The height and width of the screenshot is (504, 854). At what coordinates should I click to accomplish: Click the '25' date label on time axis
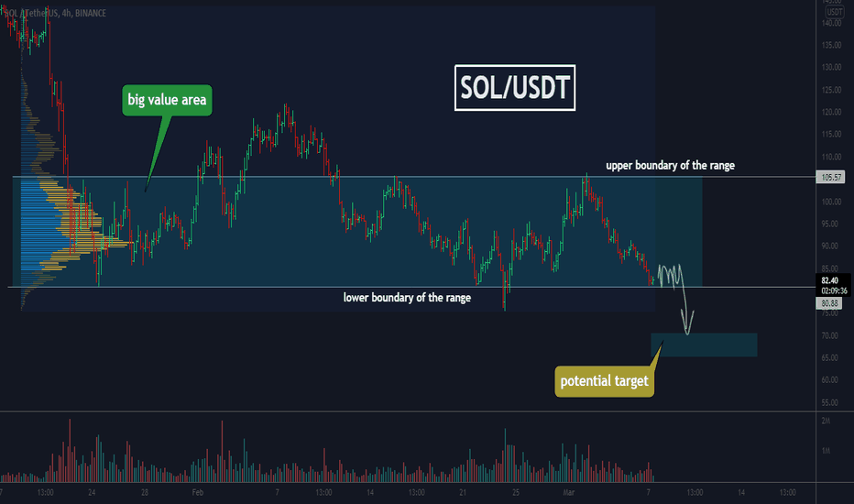click(515, 493)
